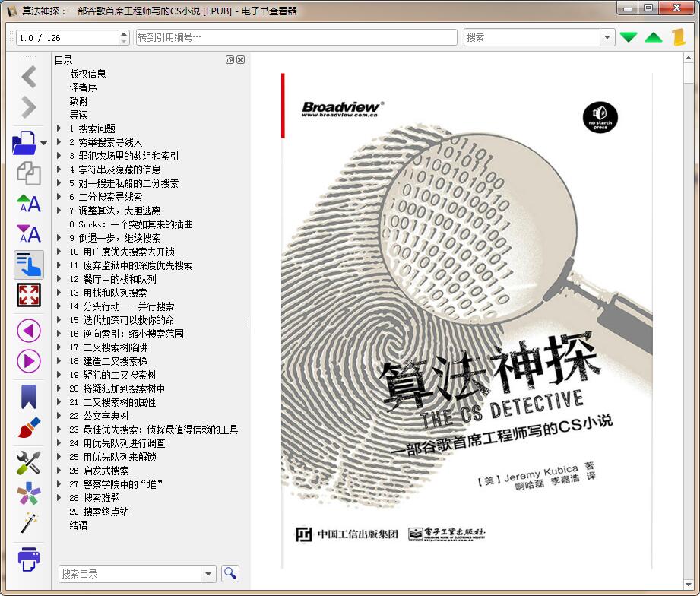This screenshot has height=596, width=700.
Task: Open the search history dropdown in the toolbar
Action: 607,37
